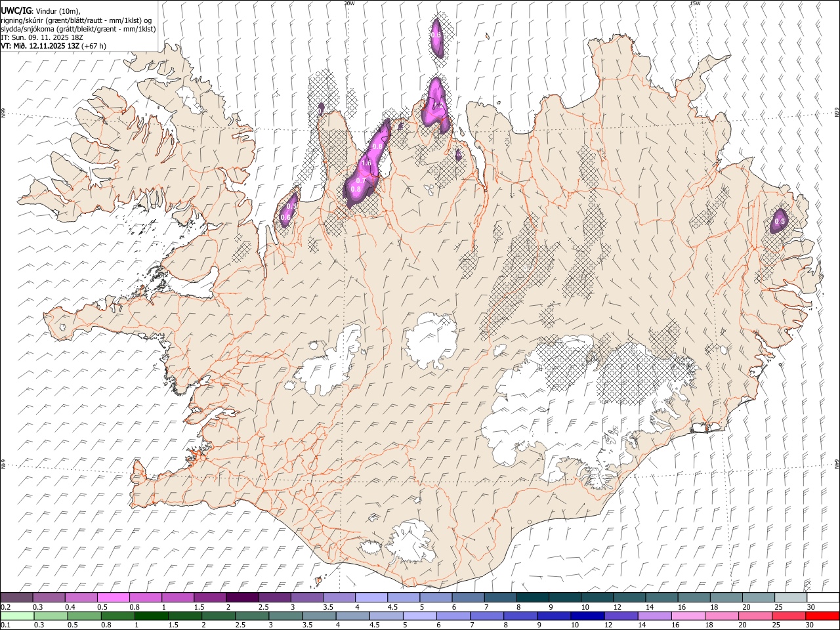Viewport: 840px width, 630px height.
Task: Click top-row legend label 0.2
Action: pyautogui.click(x=5, y=607)
